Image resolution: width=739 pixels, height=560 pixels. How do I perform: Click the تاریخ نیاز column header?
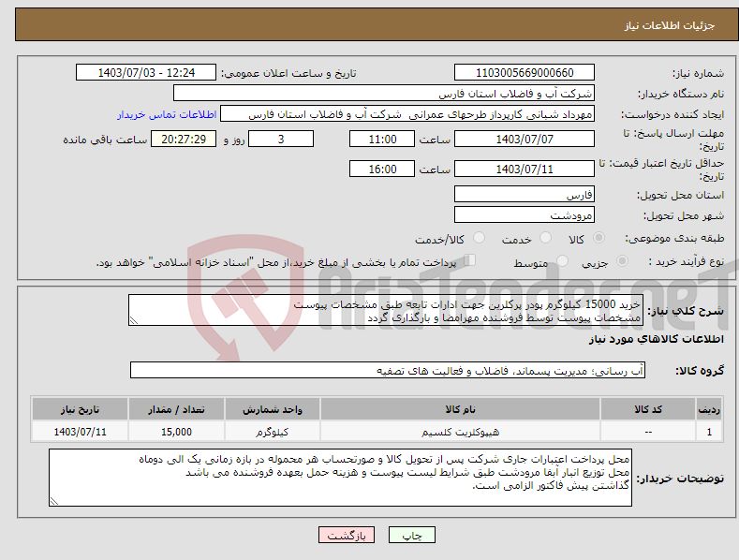click(x=81, y=408)
